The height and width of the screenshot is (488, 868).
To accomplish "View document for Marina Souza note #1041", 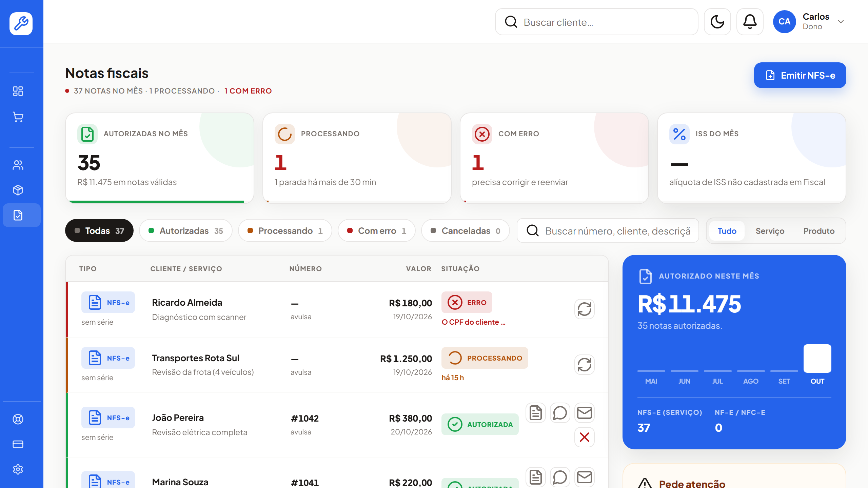I will 536,477.
